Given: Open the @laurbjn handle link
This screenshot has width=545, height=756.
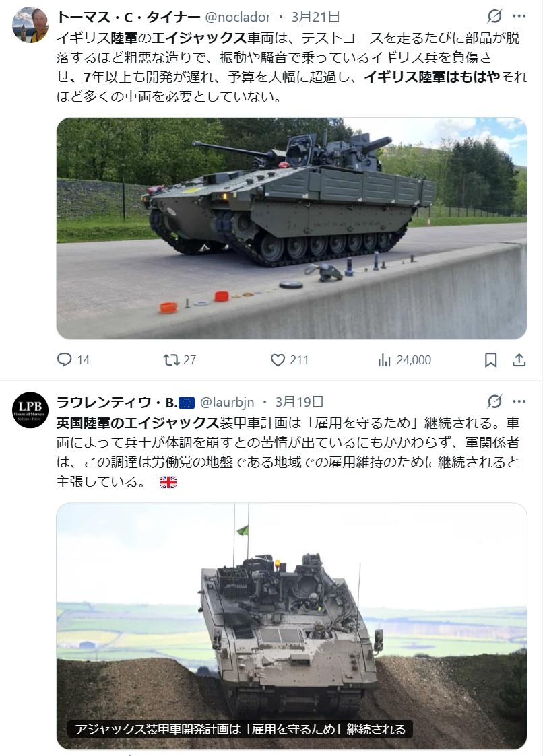Looking at the screenshot, I should 226,402.
